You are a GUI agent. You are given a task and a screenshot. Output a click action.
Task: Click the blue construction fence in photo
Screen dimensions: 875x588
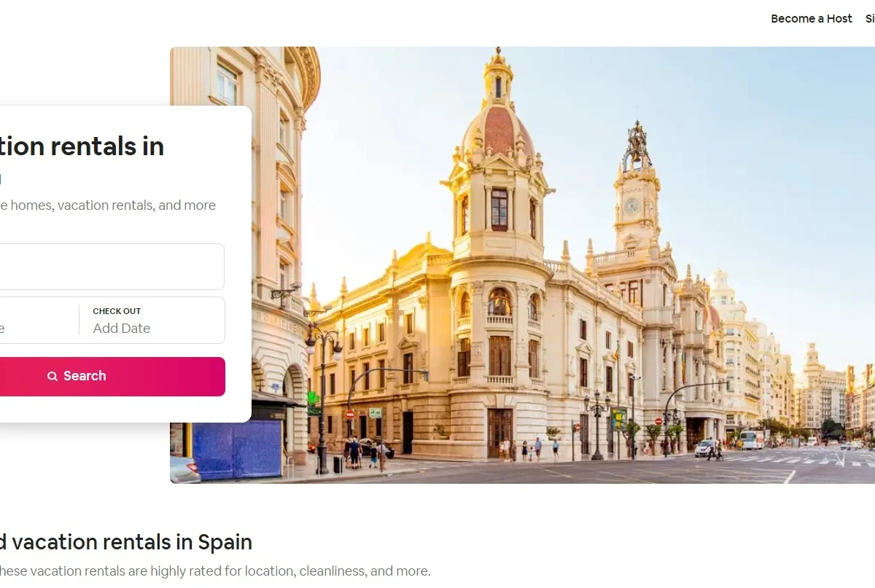click(237, 449)
